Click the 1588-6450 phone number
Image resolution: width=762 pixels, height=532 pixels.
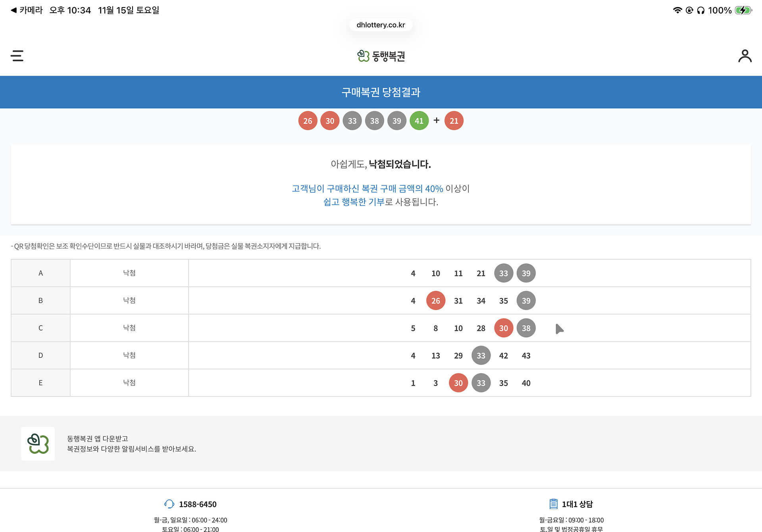pyautogui.click(x=198, y=504)
